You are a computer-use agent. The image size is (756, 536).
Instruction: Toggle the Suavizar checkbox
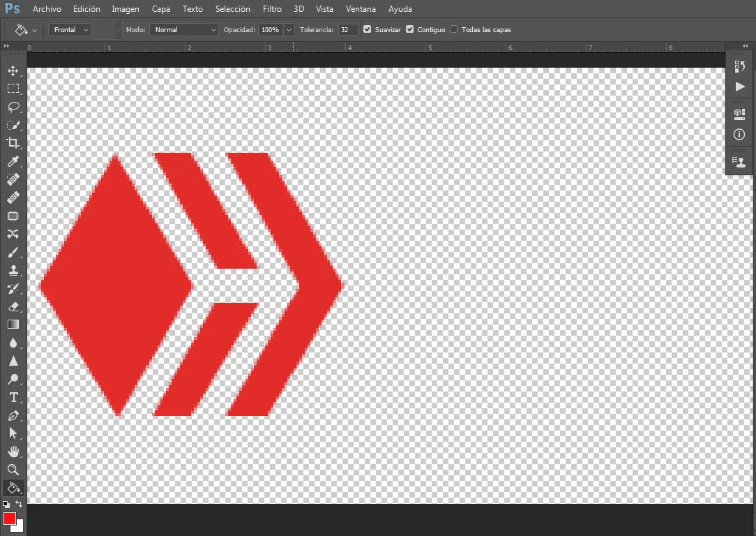click(x=368, y=29)
